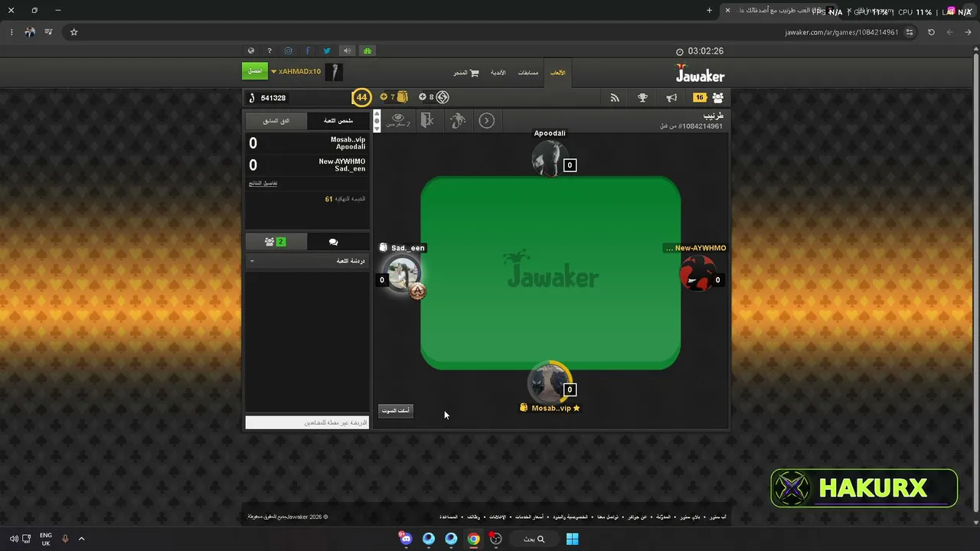980x551 pixels.
Task: Open the store tab with cart icon
Action: [465, 73]
